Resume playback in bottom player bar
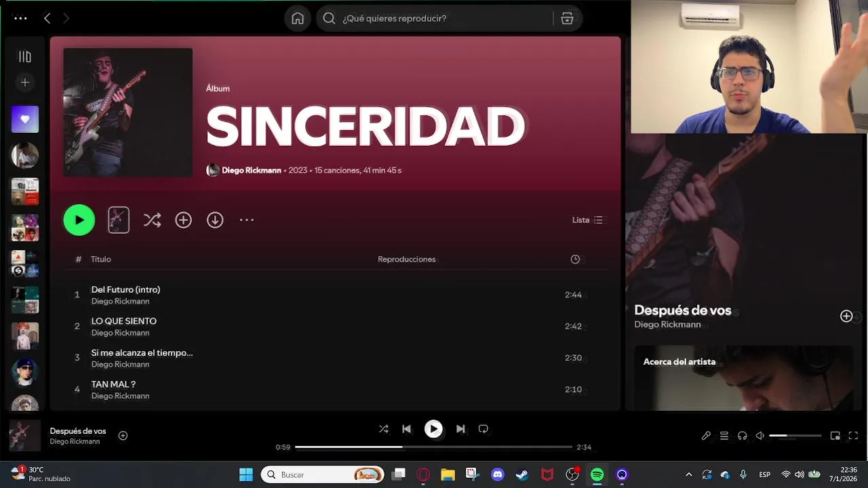The width and height of the screenshot is (868, 488). pyautogui.click(x=433, y=429)
